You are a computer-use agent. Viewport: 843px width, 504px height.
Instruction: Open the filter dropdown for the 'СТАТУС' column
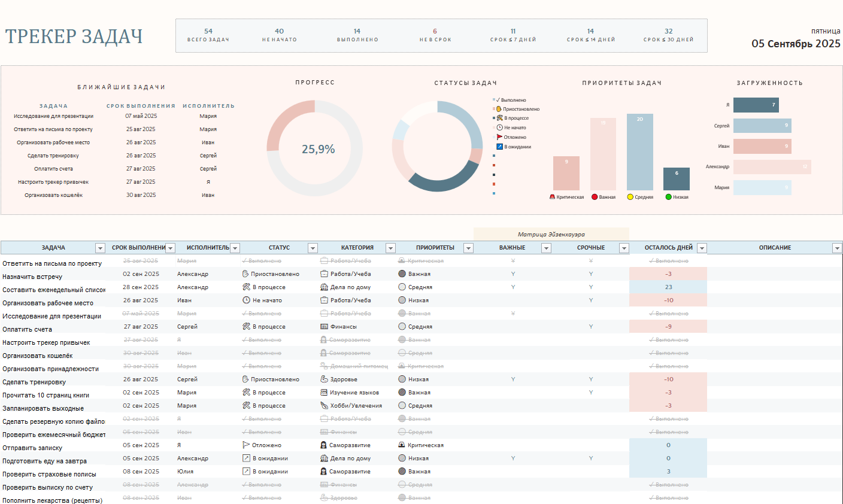(313, 248)
